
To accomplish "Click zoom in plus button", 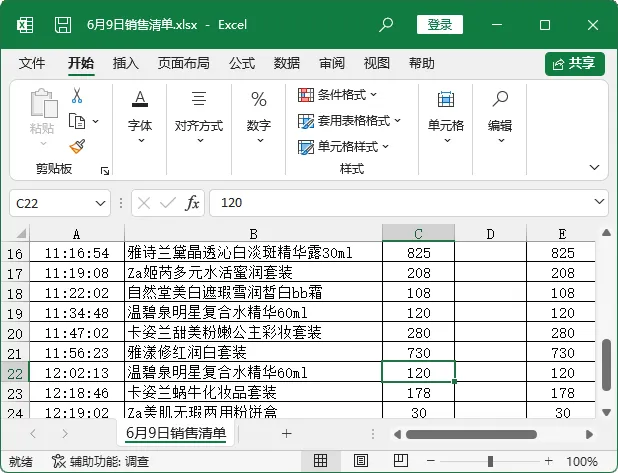I will [548, 460].
